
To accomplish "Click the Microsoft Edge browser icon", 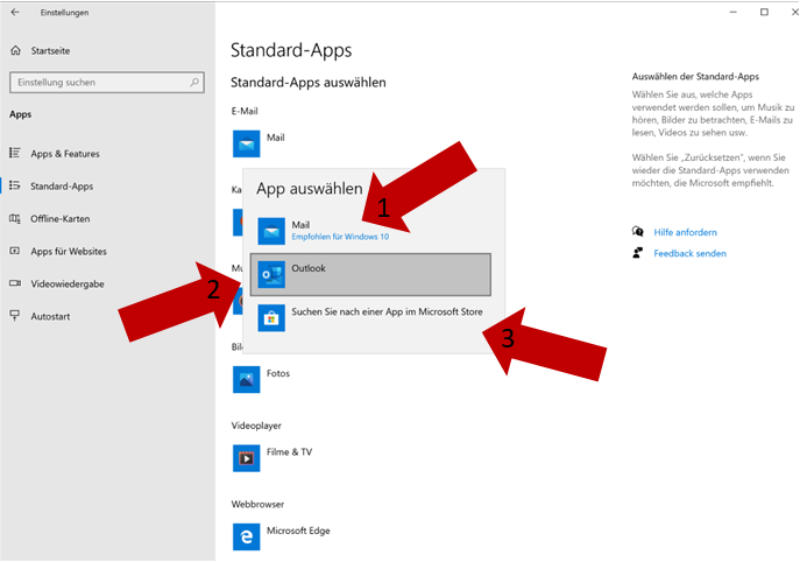I will 246,537.
